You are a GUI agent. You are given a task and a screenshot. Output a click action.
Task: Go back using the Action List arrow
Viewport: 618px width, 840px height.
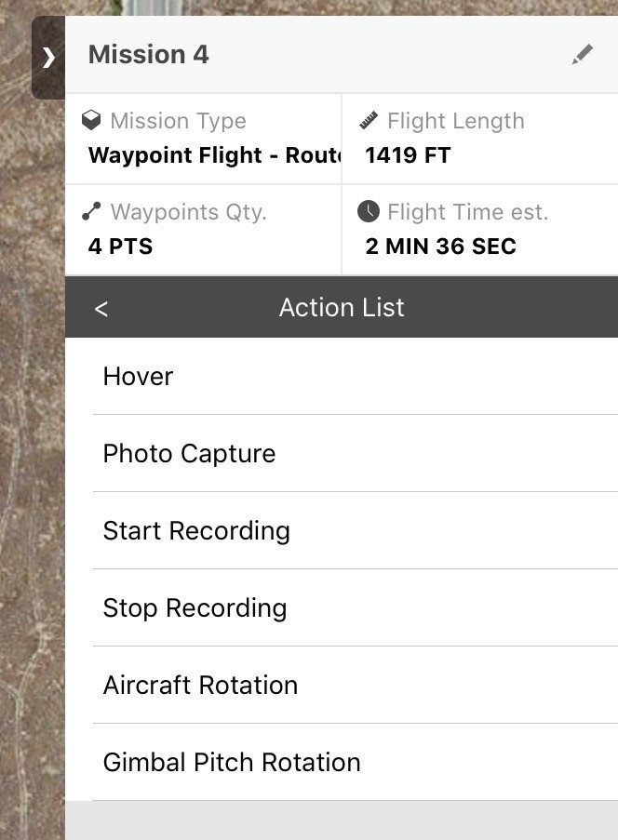[x=101, y=309]
